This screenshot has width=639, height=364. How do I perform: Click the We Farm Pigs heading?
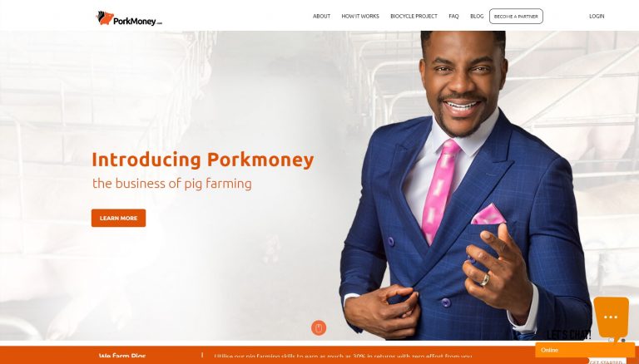pyautogui.click(x=122, y=357)
